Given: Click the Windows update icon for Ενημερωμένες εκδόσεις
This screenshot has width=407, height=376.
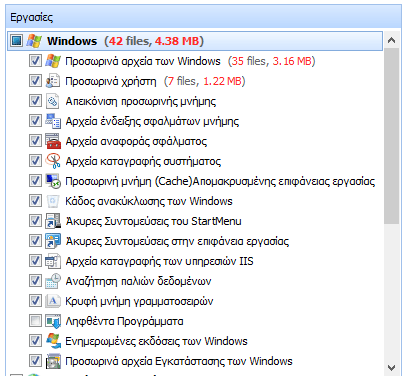Looking at the screenshot, I should pos(53,341).
